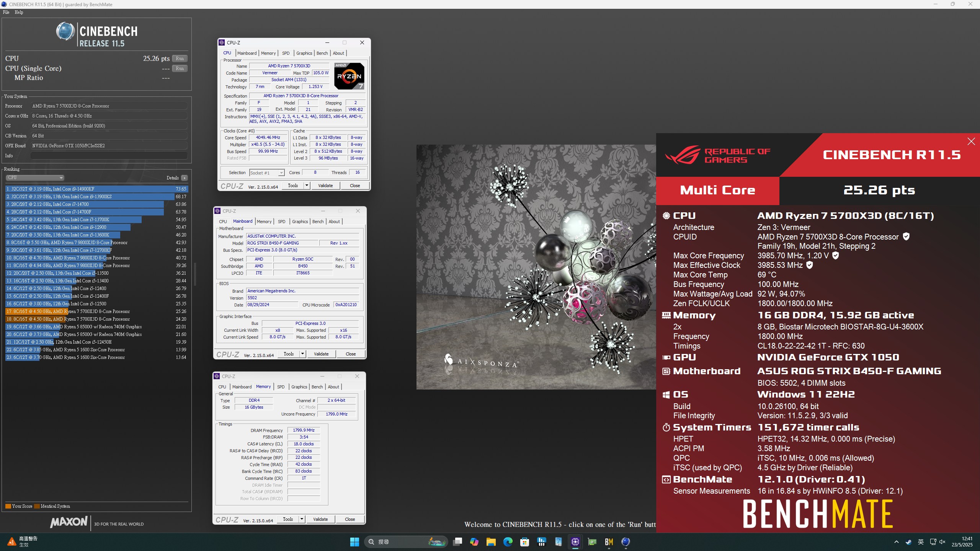Click the Ryzen 7 logo in CPU-Z
Image resolution: width=980 pixels, height=551 pixels.
pos(349,76)
